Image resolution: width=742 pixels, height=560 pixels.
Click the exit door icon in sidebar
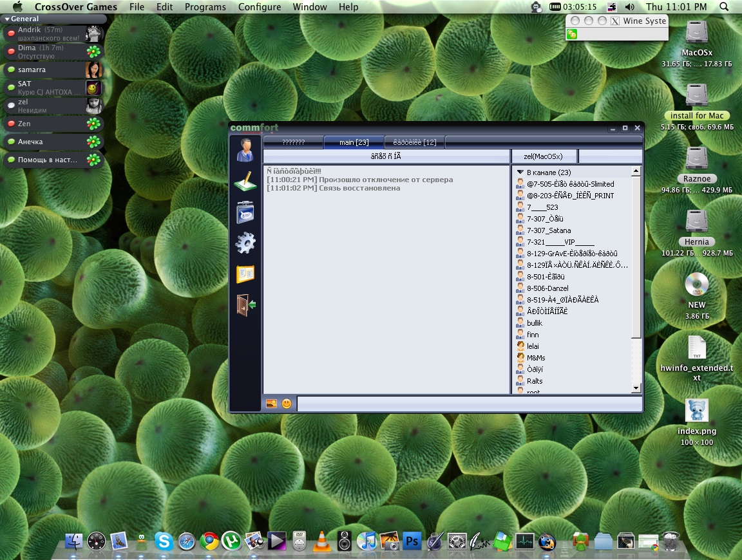point(245,304)
